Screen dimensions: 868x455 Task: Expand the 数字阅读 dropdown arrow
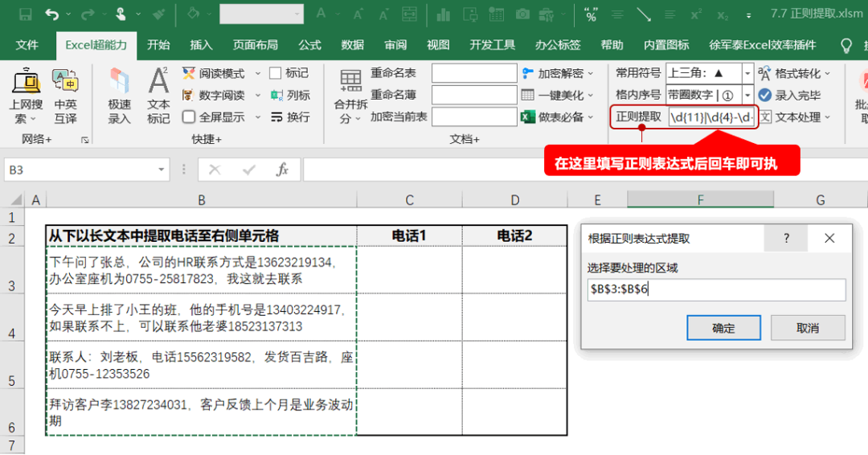(x=257, y=95)
